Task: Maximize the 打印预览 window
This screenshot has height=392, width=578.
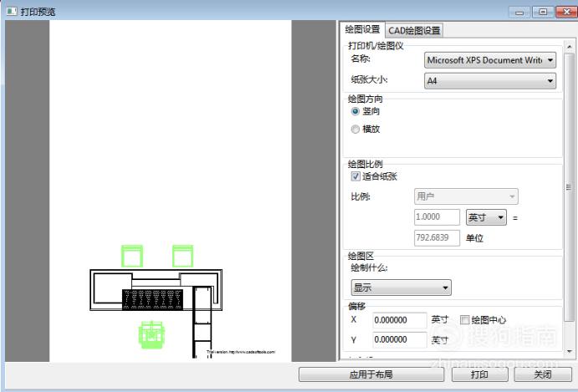Action: pyautogui.click(x=543, y=13)
